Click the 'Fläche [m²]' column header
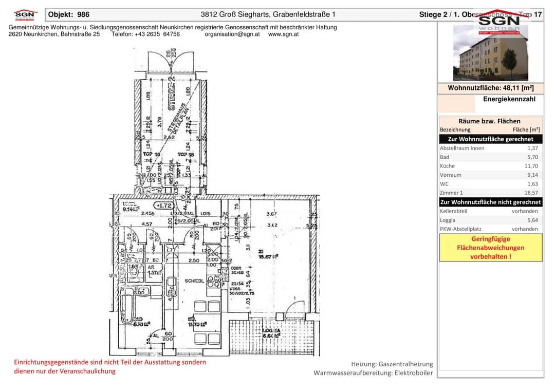 526,129
